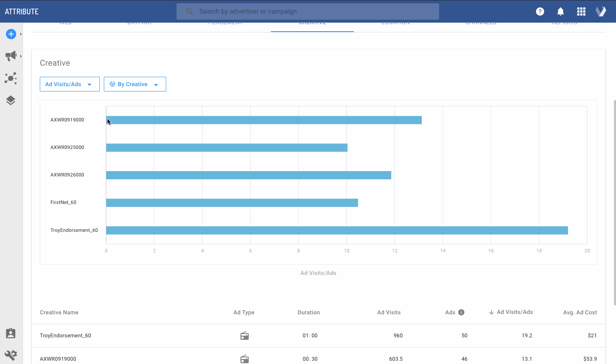The width and height of the screenshot is (616, 364).
Task: Click the network nodes attribution icon in sidebar
Action: tap(11, 78)
